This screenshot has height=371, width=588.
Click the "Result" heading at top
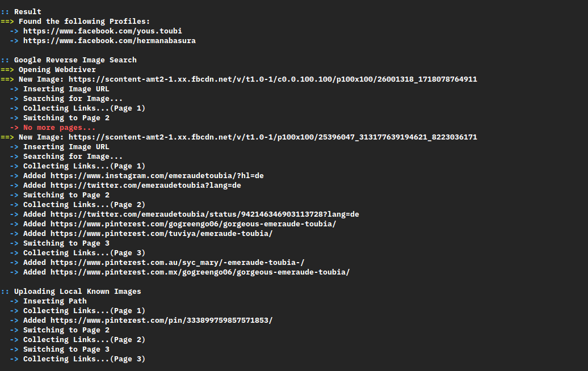27,12
